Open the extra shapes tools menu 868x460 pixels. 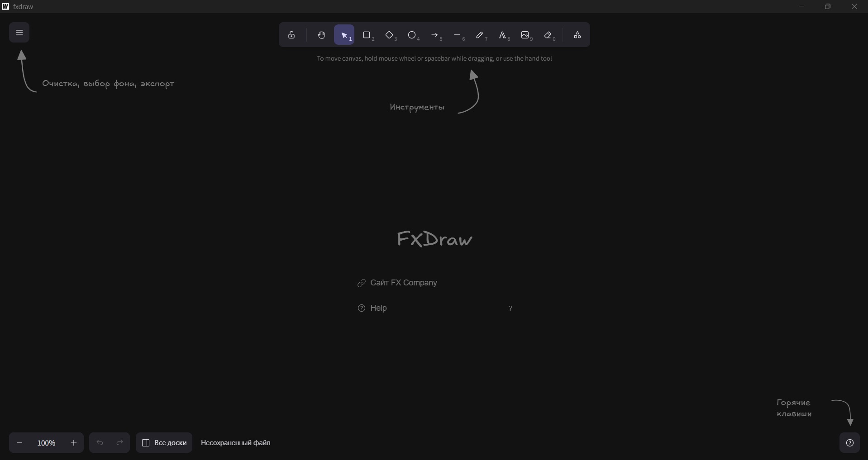coord(577,35)
